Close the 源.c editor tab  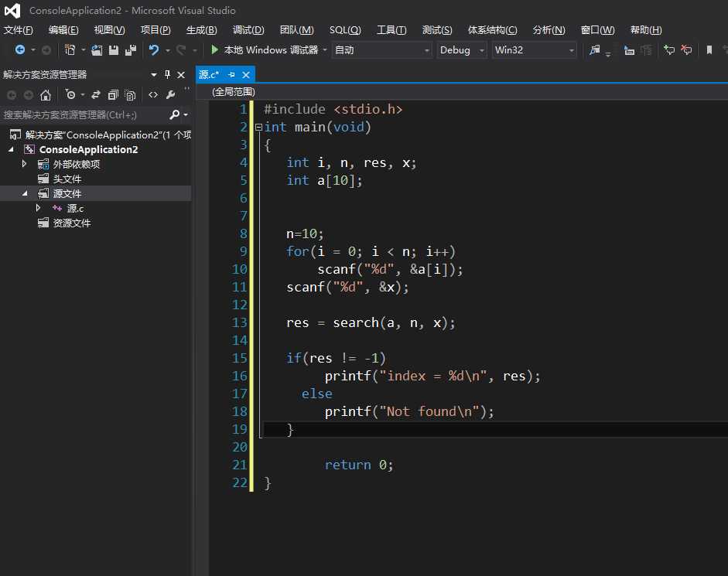coord(246,75)
